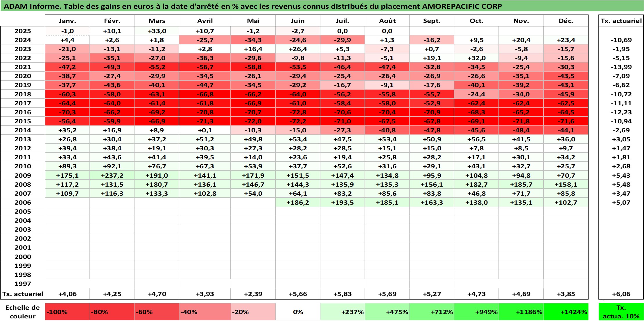Click the +237,2 cell in 2009
Viewport: 644px width, 321px height.
coord(112,176)
